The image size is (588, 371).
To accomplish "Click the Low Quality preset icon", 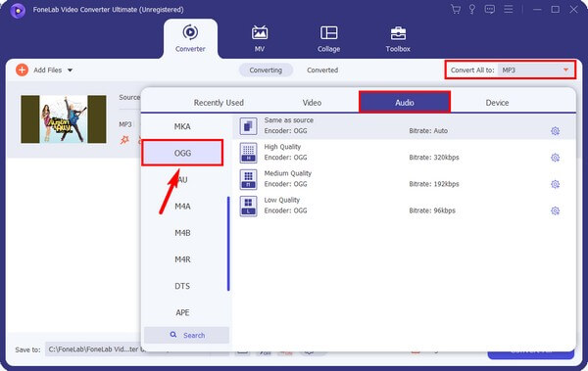I will (248, 206).
